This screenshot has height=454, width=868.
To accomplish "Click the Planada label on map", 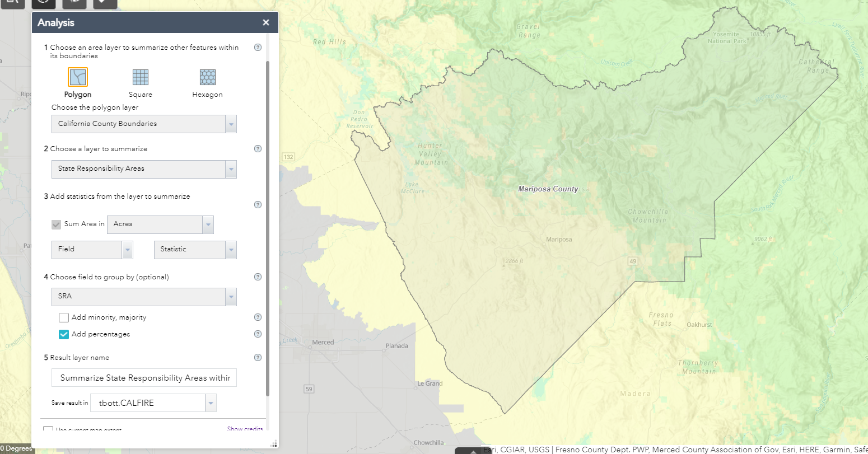I will tap(397, 345).
